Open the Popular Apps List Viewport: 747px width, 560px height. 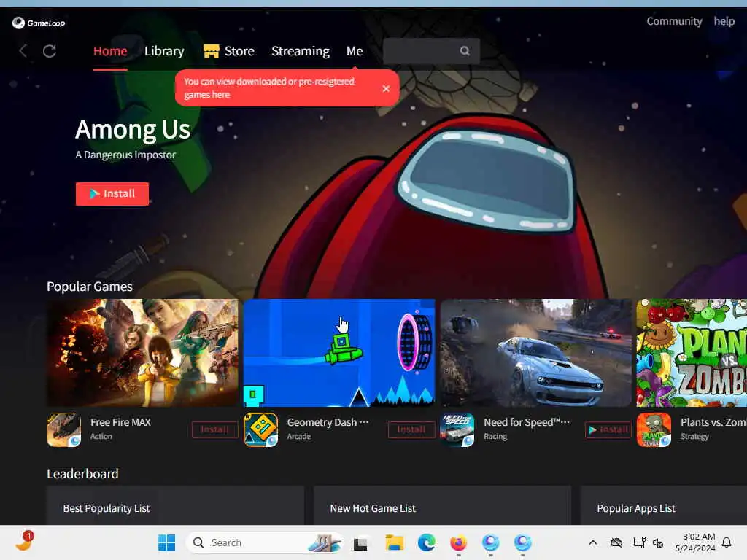click(636, 508)
